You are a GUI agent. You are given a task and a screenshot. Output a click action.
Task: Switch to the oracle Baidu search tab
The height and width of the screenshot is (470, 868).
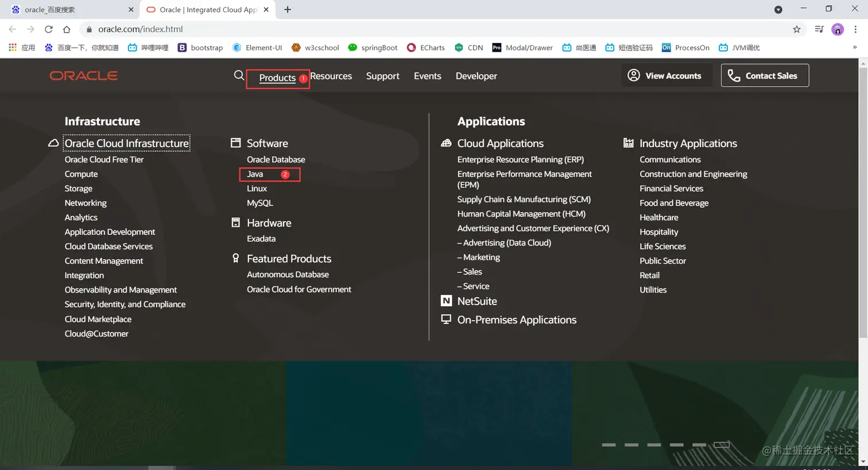[x=72, y=10]
